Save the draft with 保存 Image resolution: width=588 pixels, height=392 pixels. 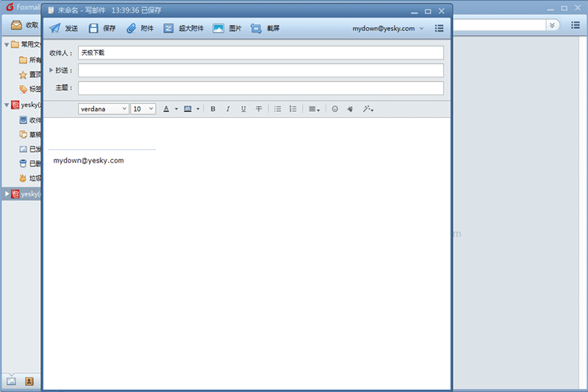(x=102, y=29)
